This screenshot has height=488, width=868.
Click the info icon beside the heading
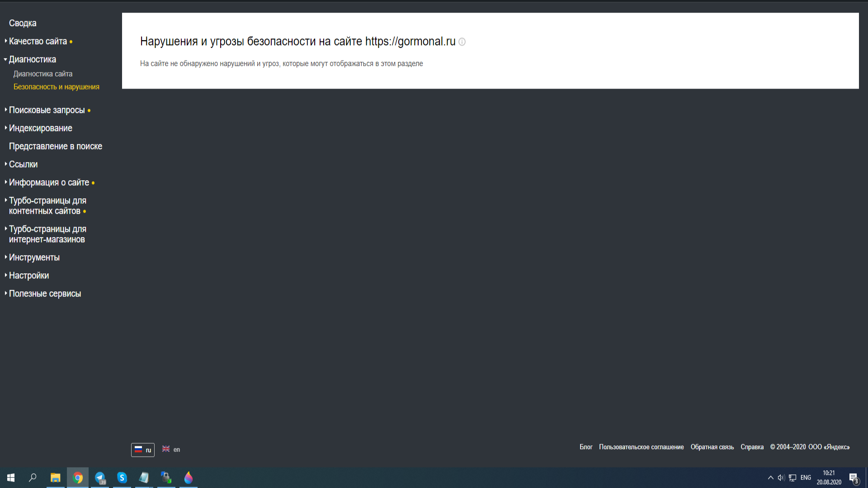coord(462,42)
